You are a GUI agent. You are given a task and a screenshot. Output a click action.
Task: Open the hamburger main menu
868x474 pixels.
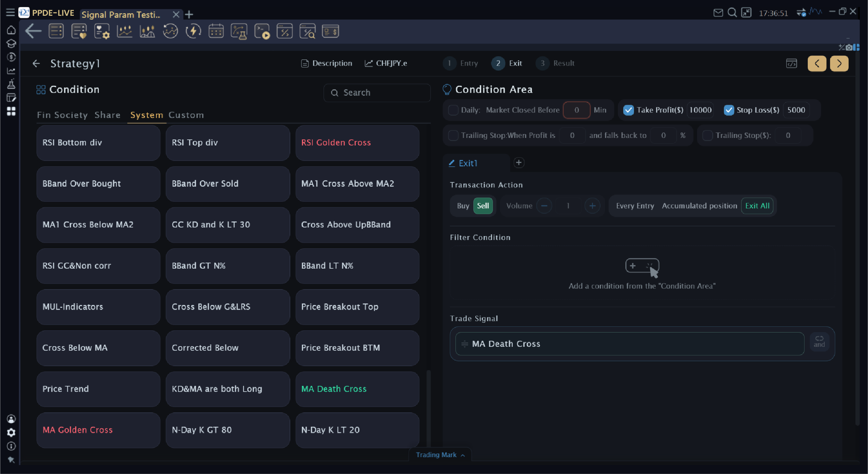[x=10, y=13]
